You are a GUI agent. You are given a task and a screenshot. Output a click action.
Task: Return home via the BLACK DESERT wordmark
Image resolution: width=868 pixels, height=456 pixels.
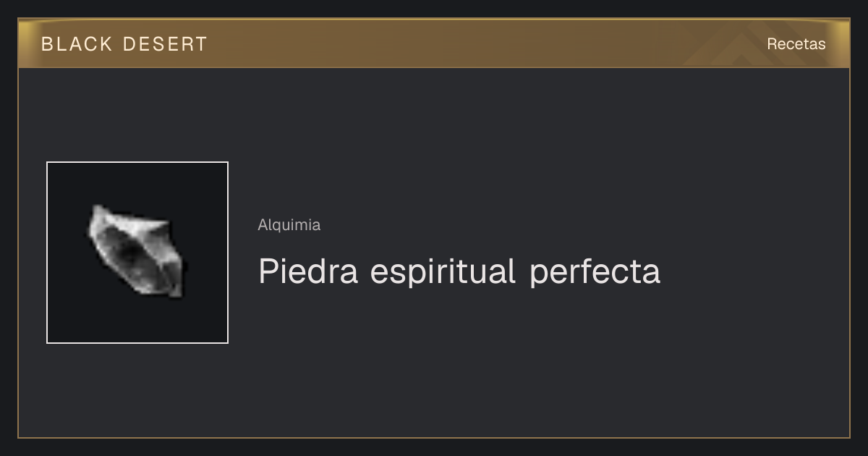[x=124, y=44]
